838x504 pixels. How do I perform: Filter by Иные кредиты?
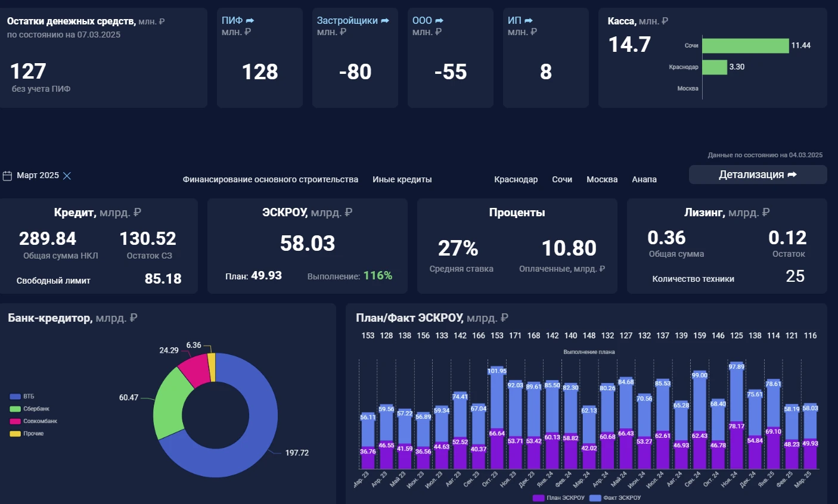(x=402, y=179)
